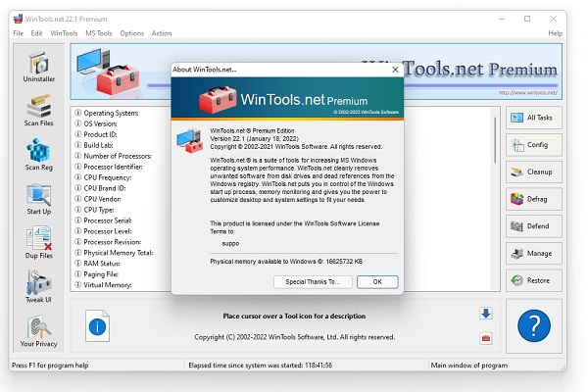Click the big blue question mark help icon
588x392 pixels.
[534, 325]
